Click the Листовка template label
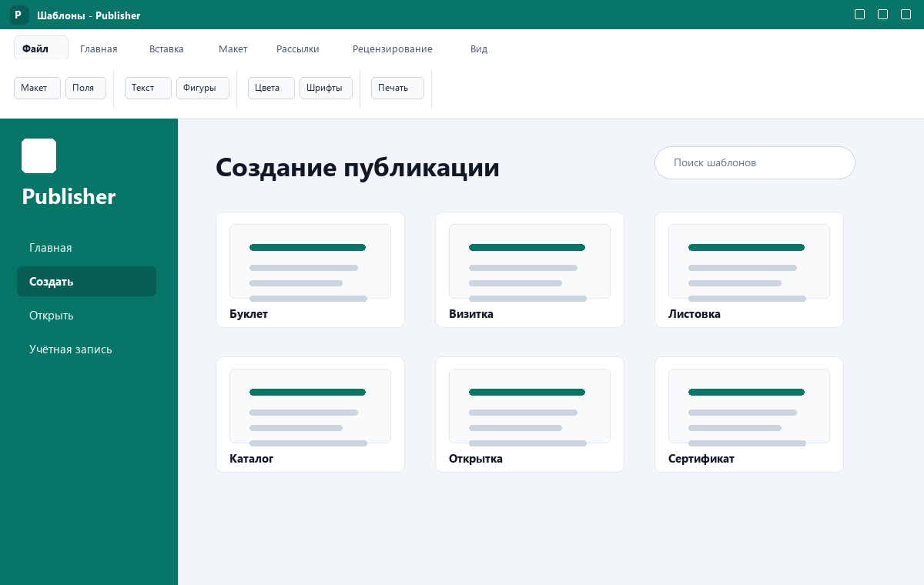The width and height of the screenshot is (924, 585). click(695, 314)
